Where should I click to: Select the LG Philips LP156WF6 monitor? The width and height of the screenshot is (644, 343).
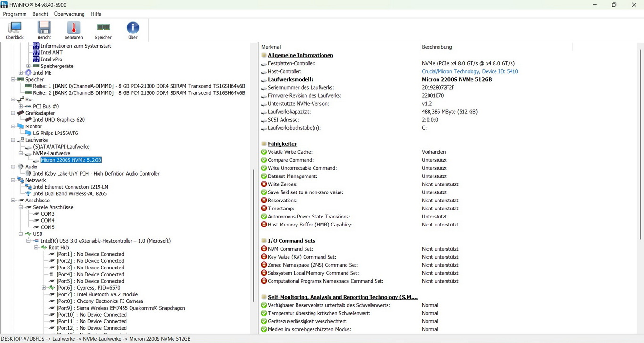pos(56,133)
